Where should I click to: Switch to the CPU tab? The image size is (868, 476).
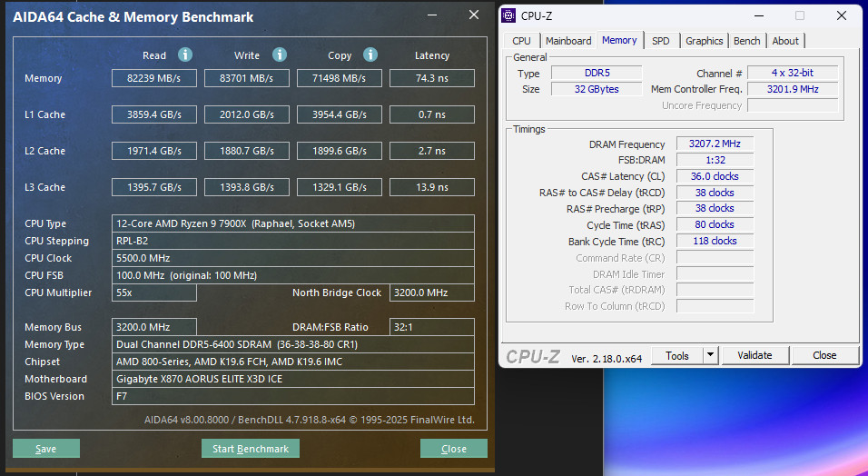pyautogui.click(x=521, y=41)
